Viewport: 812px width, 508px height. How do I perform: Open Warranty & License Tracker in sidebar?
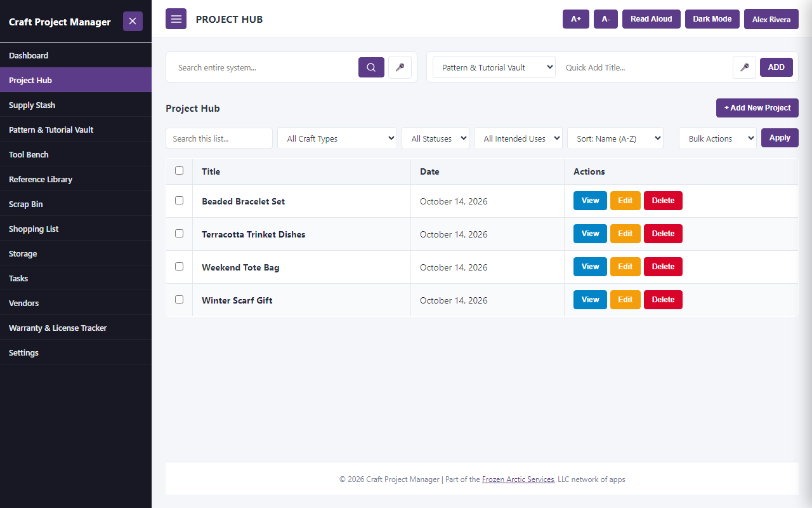[x=75, y=328]
